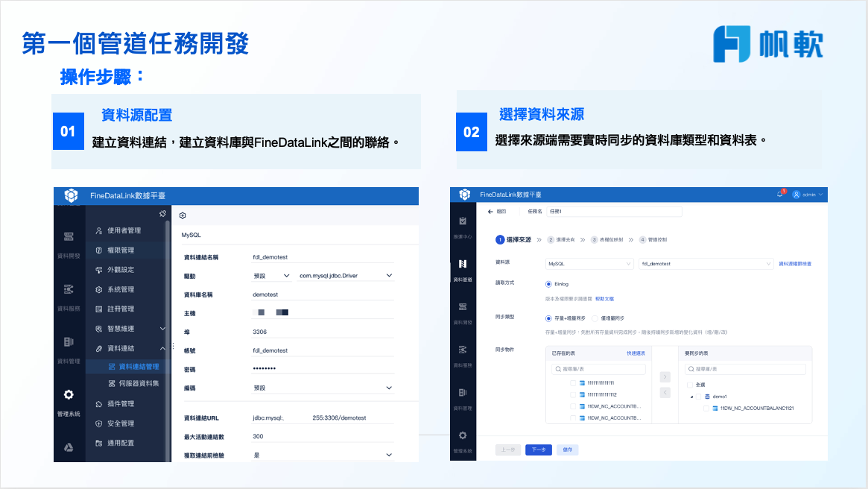
Task: Click the 儲存 save button
Action: click(x=568, y=449)
